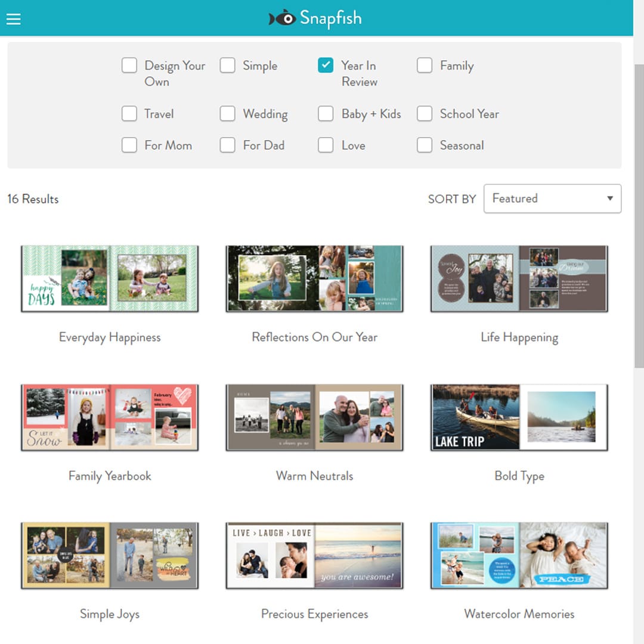Enable the Family filter checkbox
This screenshot has width=644, height=644.
[424, 65]
